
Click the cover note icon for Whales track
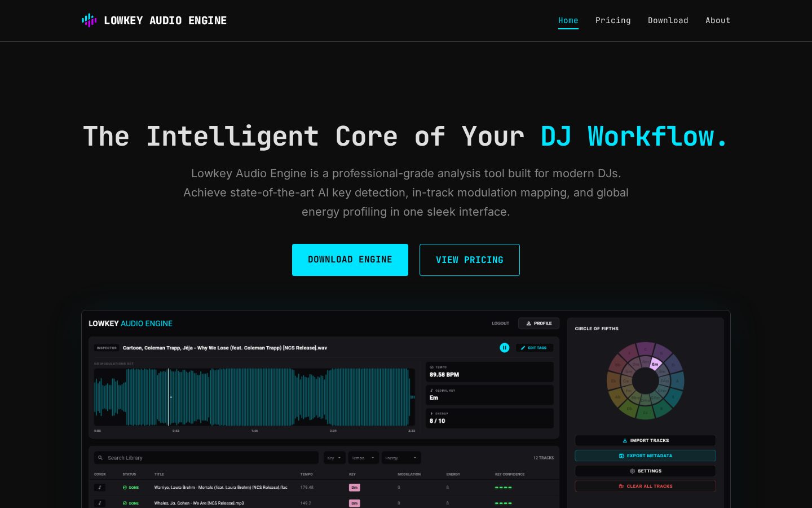pos(100,503)
